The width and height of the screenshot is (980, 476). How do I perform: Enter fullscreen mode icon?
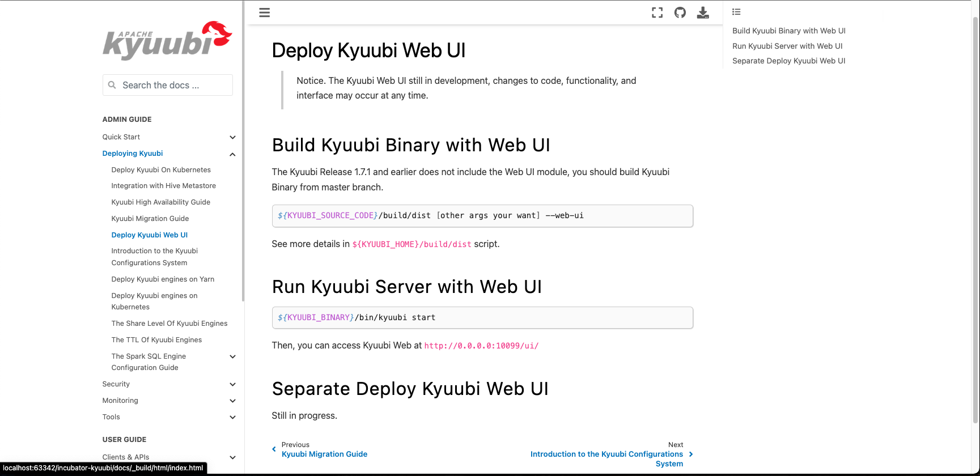pyautogui.click(x=657, y=12)
